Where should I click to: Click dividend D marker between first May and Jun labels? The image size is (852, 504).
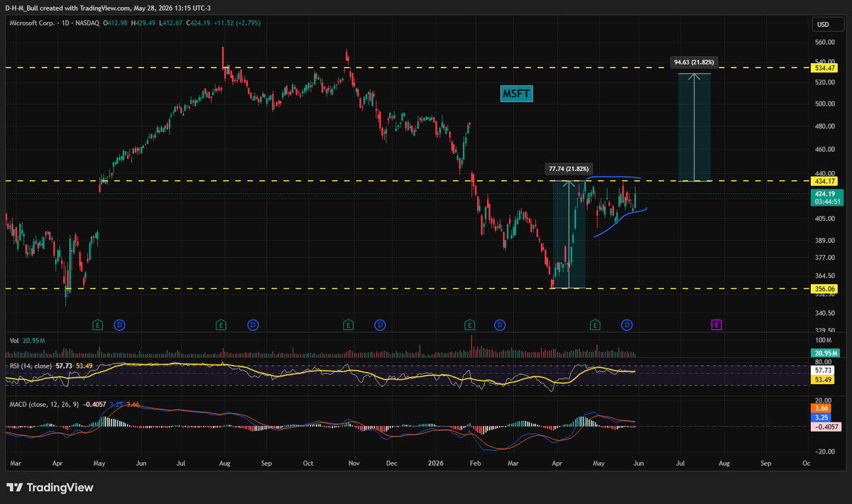tap(120, 324)
